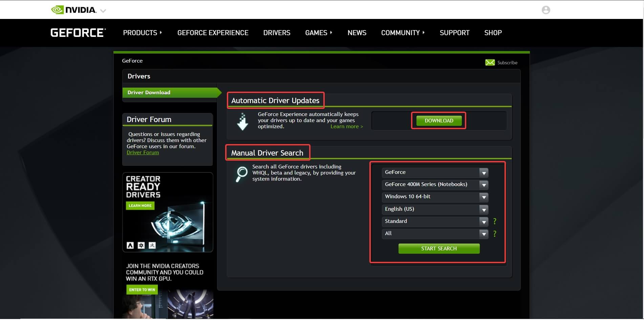Select the Driver Download sidebar tab
The height and width of the screenshot is (320, 644).
click(169, 93)
